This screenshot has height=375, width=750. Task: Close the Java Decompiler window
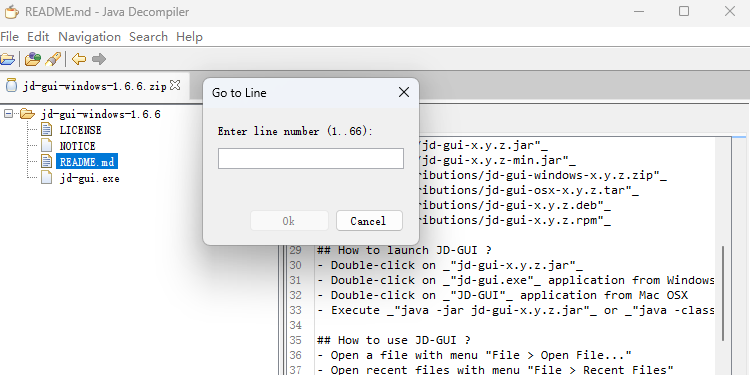[730, 11]
